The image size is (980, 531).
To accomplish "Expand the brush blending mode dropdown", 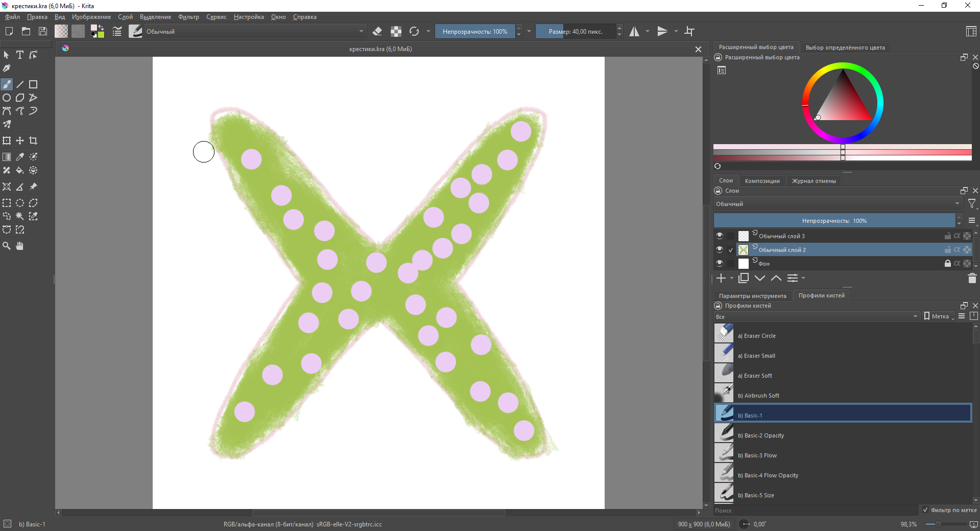I will pyautogui.click(x=254, y=31).
